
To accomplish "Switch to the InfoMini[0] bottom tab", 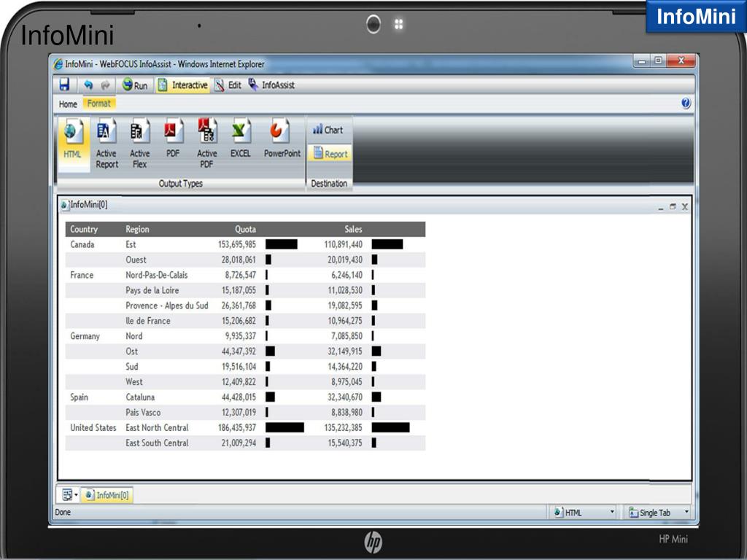I will click(107, 495).
